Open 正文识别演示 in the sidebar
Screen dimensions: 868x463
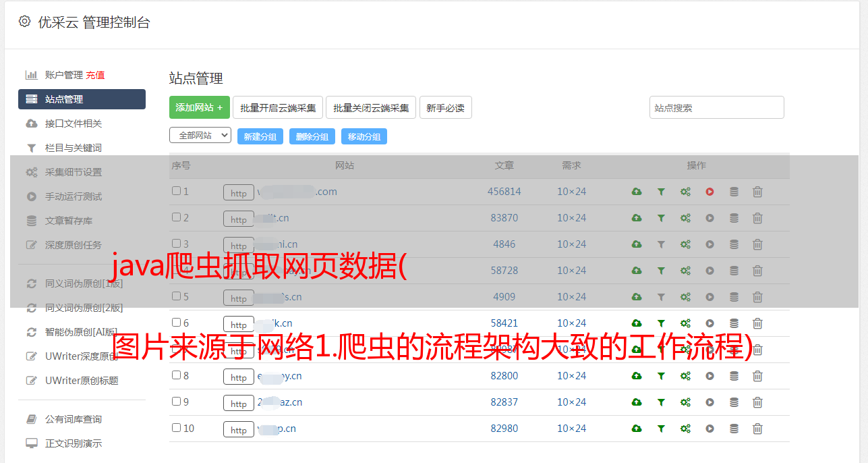(x=74, y=443)
